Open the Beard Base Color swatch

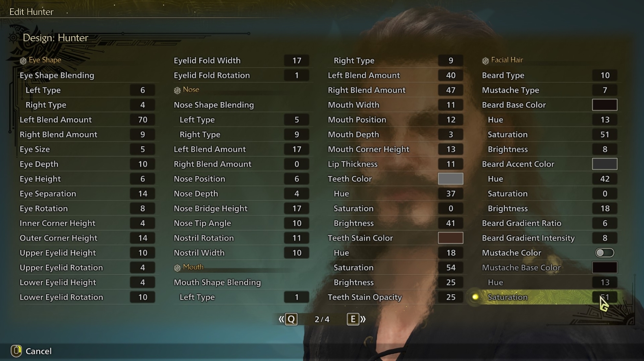pos(605,105)
